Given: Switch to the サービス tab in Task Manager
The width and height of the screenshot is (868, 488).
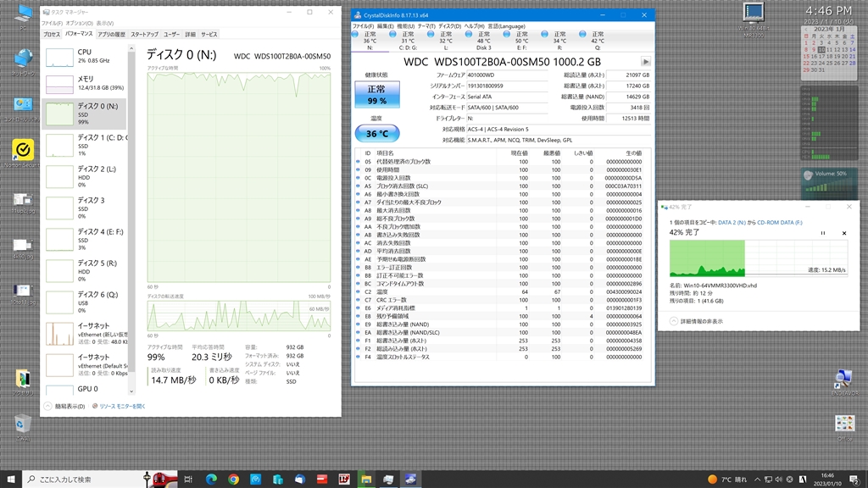Looking at the screenshot, I should click(209, 34).
